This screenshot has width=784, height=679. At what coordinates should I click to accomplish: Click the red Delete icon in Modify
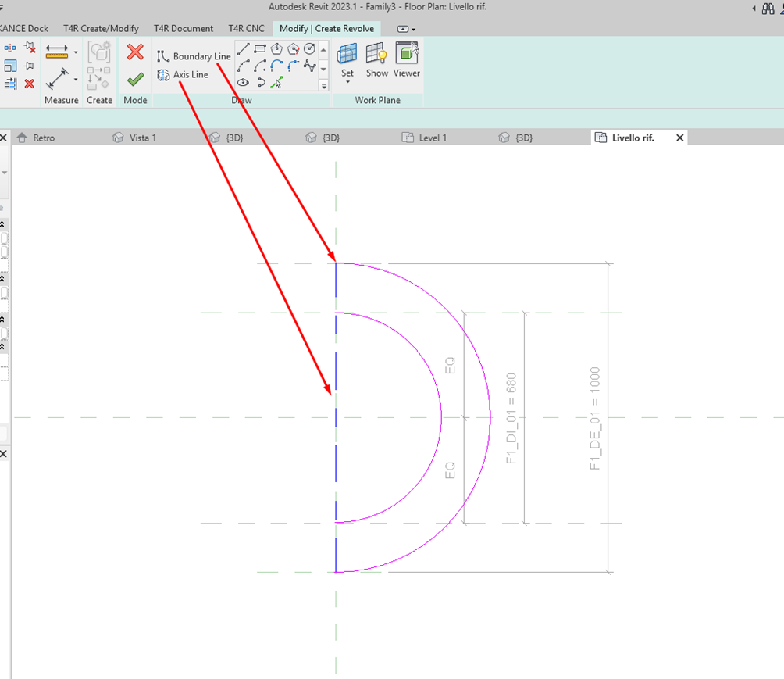pyautogui.click(x=30, y=84)
